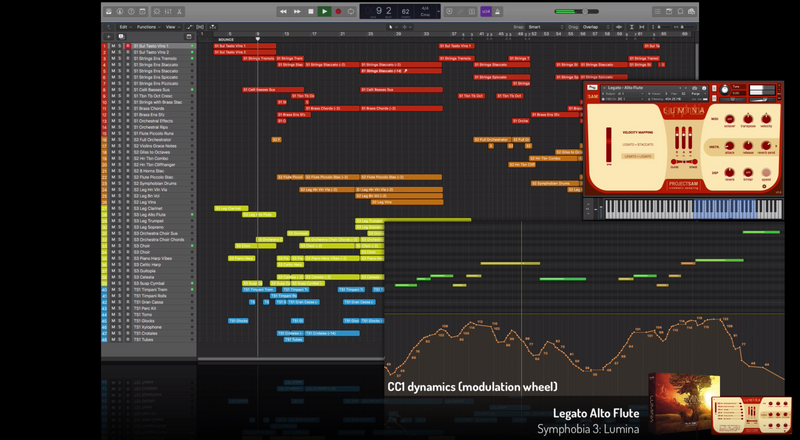Open the Note Pad icon
Image resolution: width=800 pixels, height=440 pixels.
click(669, 11)
